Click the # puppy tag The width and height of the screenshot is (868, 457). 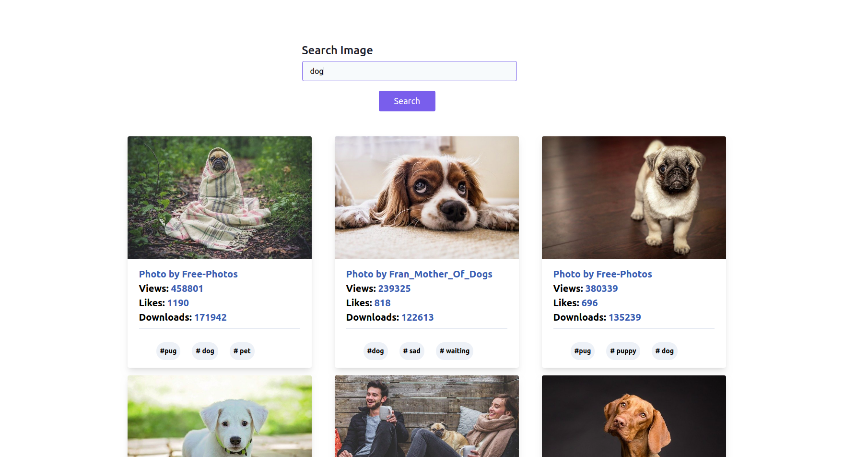pyautogui.click(x=623, y=351)
